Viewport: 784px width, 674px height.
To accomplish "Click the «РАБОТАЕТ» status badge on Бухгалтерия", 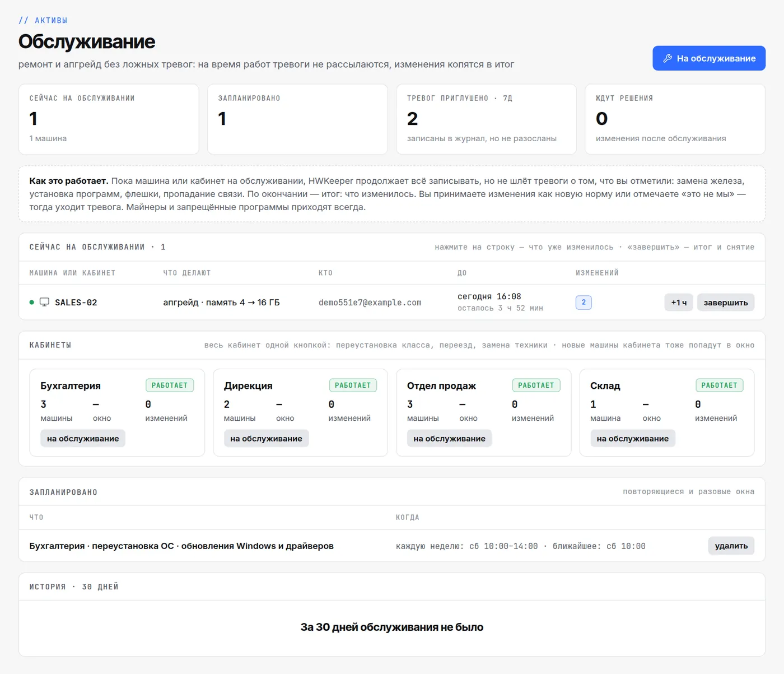I will click(x=170, y=385).
